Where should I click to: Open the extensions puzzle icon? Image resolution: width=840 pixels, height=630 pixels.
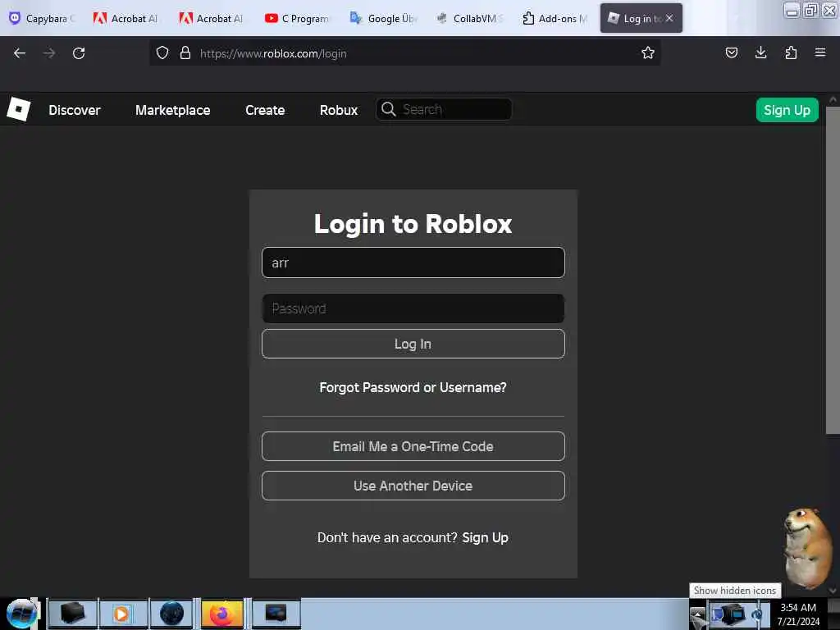pyautogui.click(x=791, y=52)
